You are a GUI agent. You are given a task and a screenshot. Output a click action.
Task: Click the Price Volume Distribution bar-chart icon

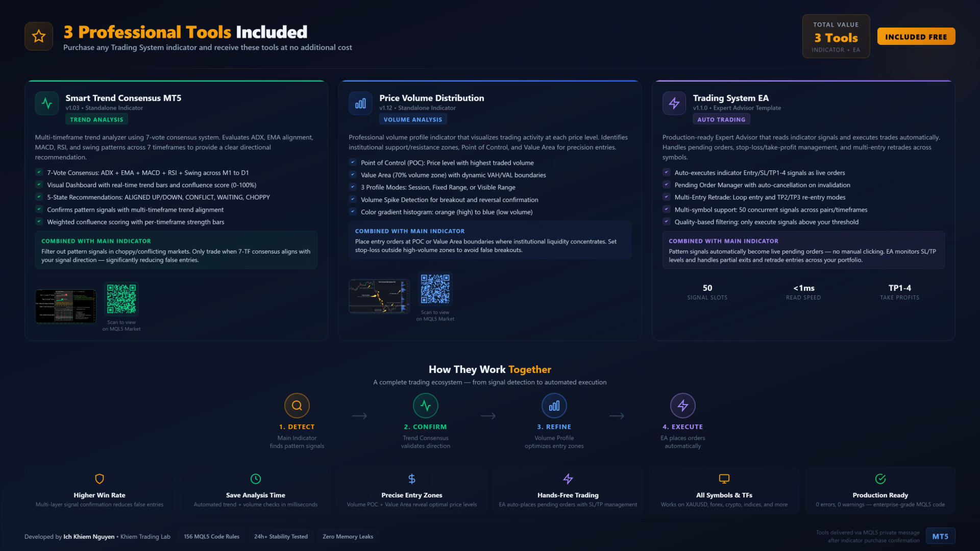tap(360, 103)
